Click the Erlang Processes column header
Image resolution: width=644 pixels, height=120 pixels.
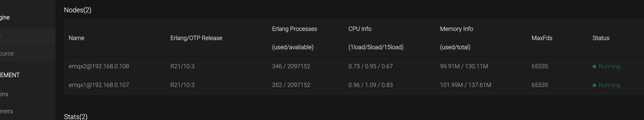click(294, 29)
